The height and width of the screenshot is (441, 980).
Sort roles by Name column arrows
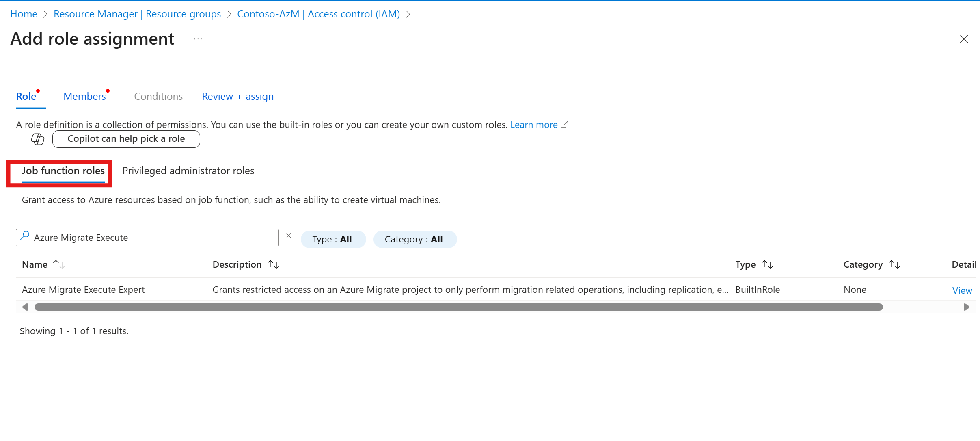[x=59, y=264]
